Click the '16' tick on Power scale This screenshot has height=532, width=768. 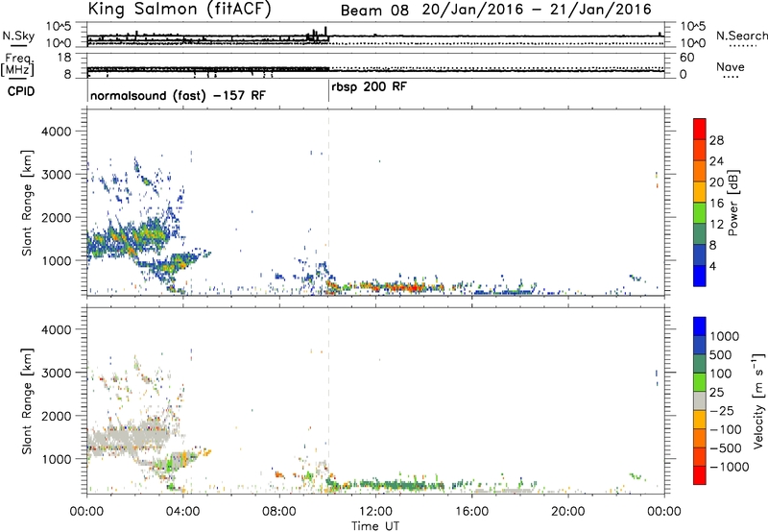click(x=716, y=204)
